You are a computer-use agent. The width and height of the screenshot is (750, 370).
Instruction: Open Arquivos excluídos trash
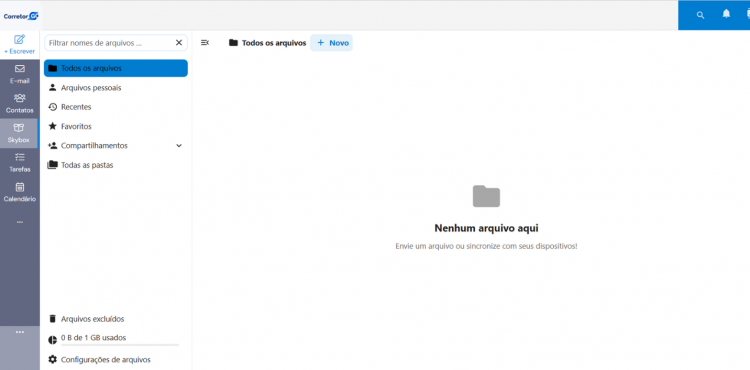point(116,319)
